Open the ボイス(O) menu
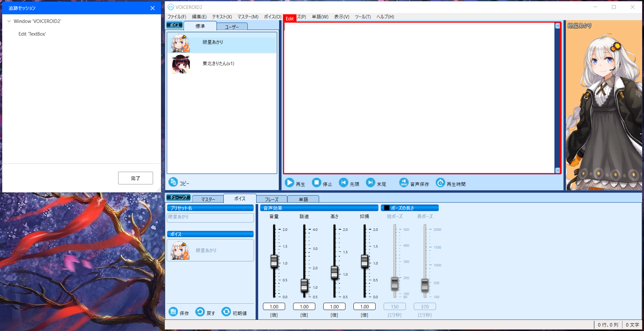This screenshot has width=644, height=331. 272,17
